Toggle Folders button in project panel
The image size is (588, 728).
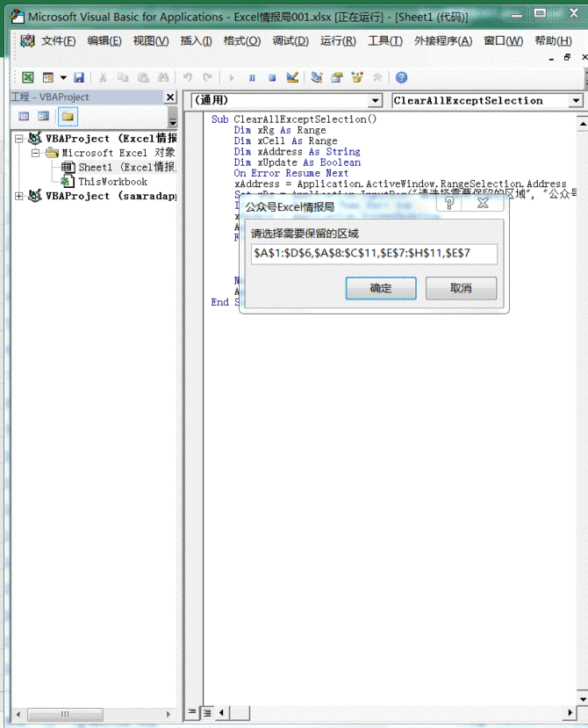tap(68, 116)
